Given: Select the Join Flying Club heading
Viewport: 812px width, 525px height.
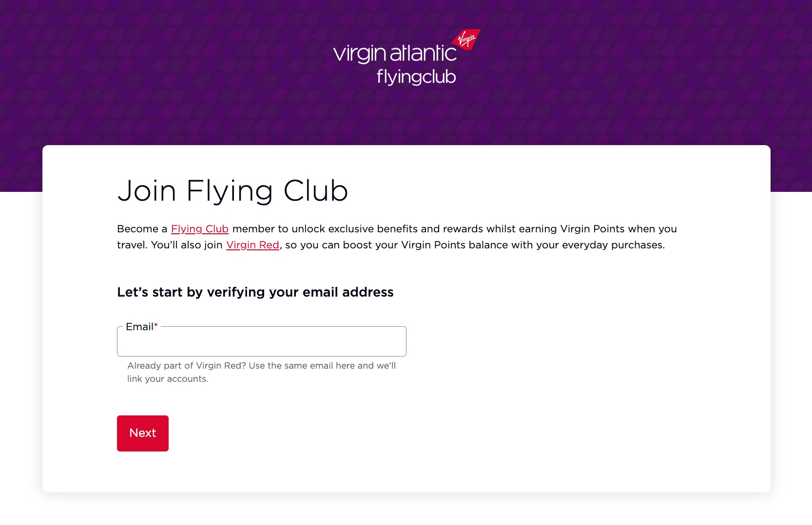Looking at the screenshot, I should [232, 191].
